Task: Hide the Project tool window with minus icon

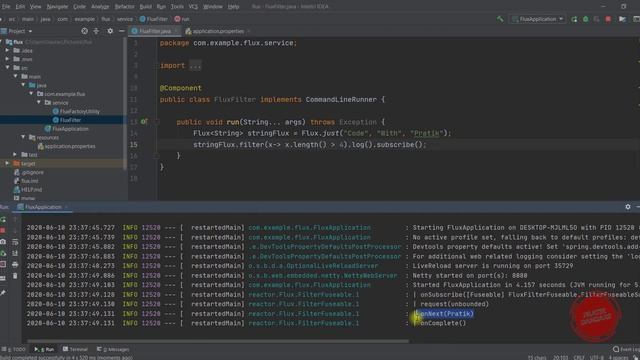Action: tap(122, 31)
